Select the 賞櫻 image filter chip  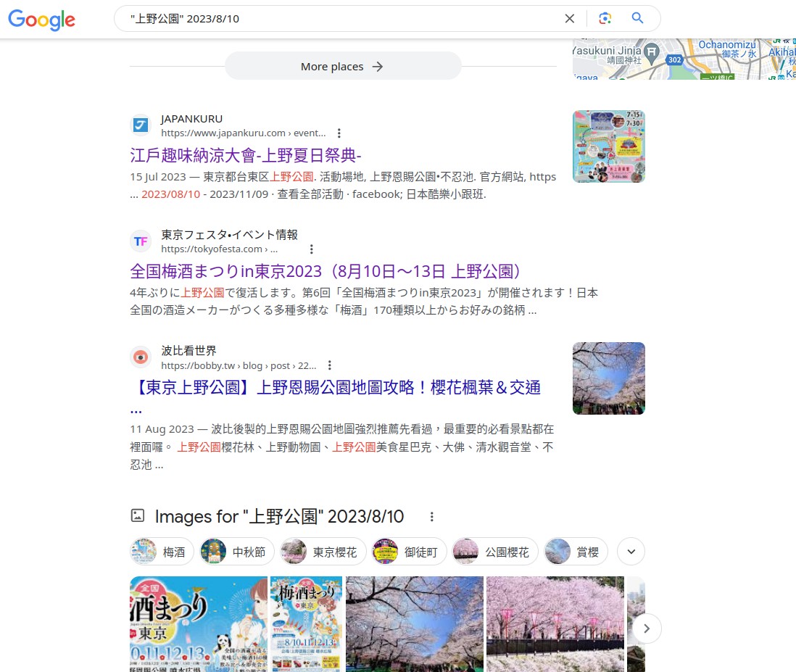point(576,552)
